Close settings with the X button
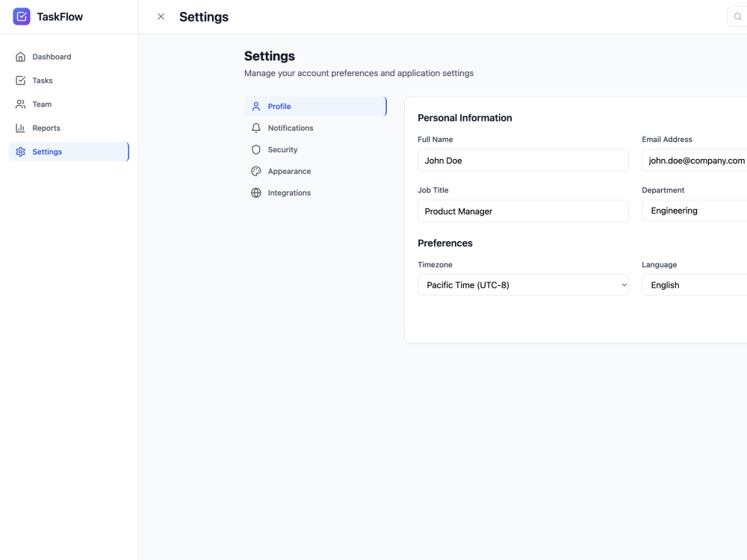Screen dimensions: 747x560 [161, 16]
